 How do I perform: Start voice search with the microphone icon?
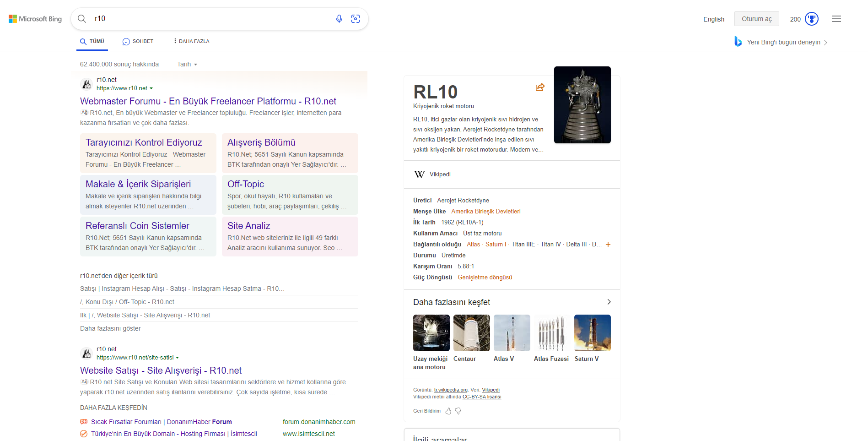tap(339, 19)
